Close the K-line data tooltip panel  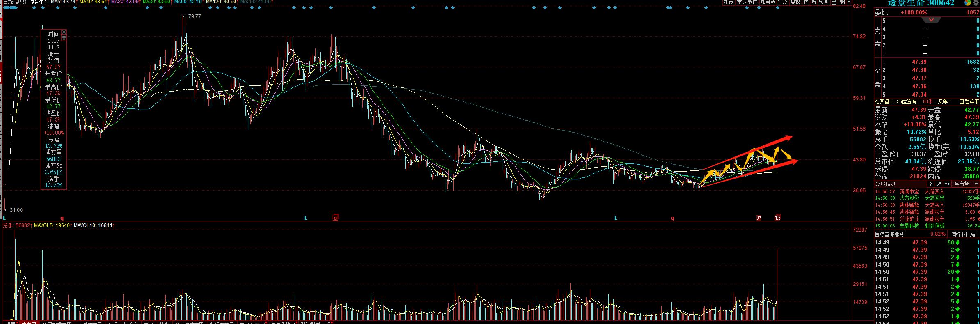coord(64,32)
